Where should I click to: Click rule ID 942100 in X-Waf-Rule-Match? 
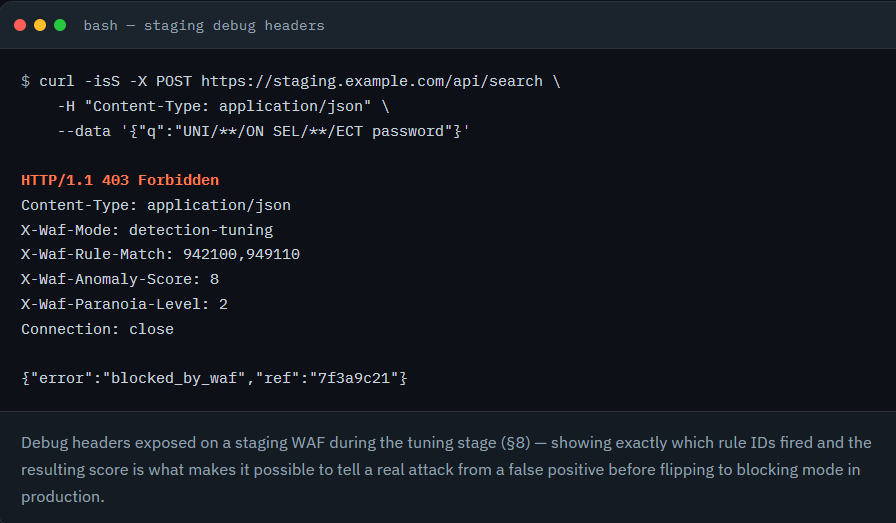tap(210, 254)
